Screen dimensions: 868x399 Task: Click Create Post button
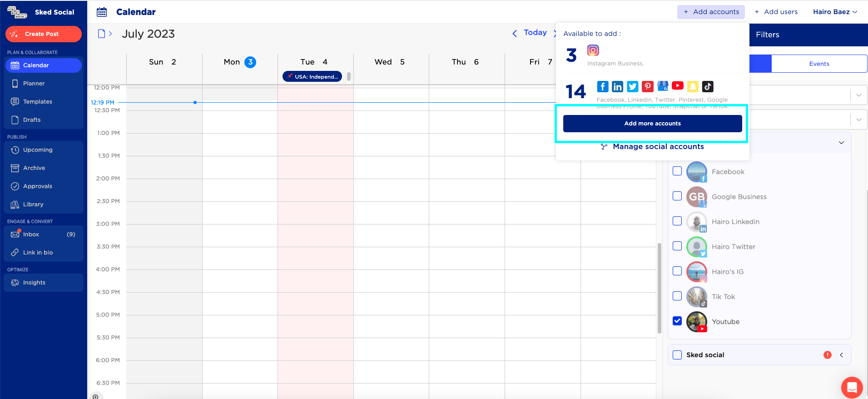click(44, 34)
